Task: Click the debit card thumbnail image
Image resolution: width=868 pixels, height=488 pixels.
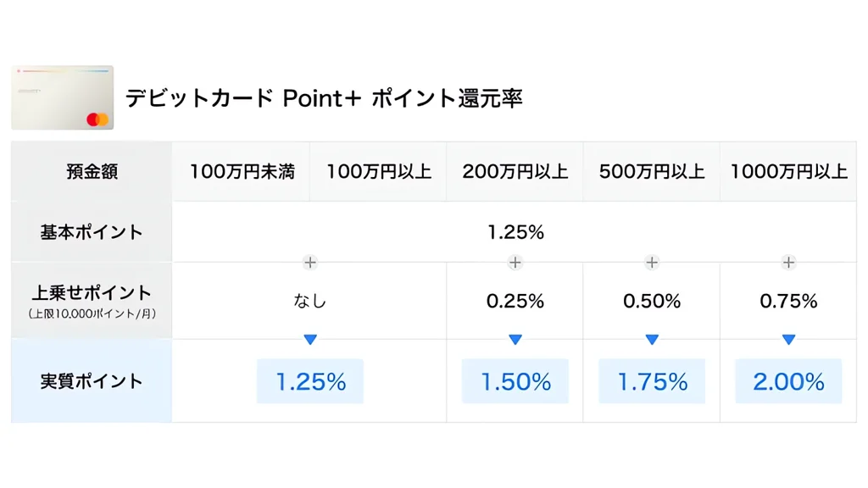Action: (63, 97)
